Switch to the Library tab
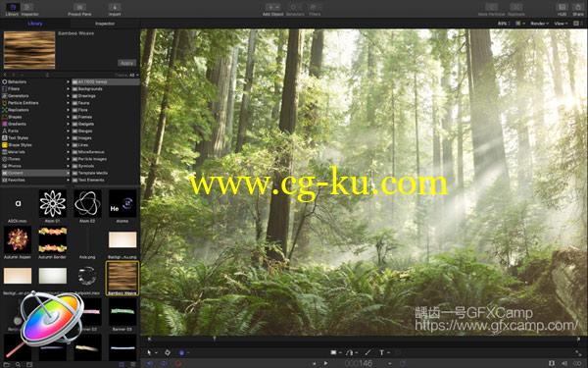 35,24
